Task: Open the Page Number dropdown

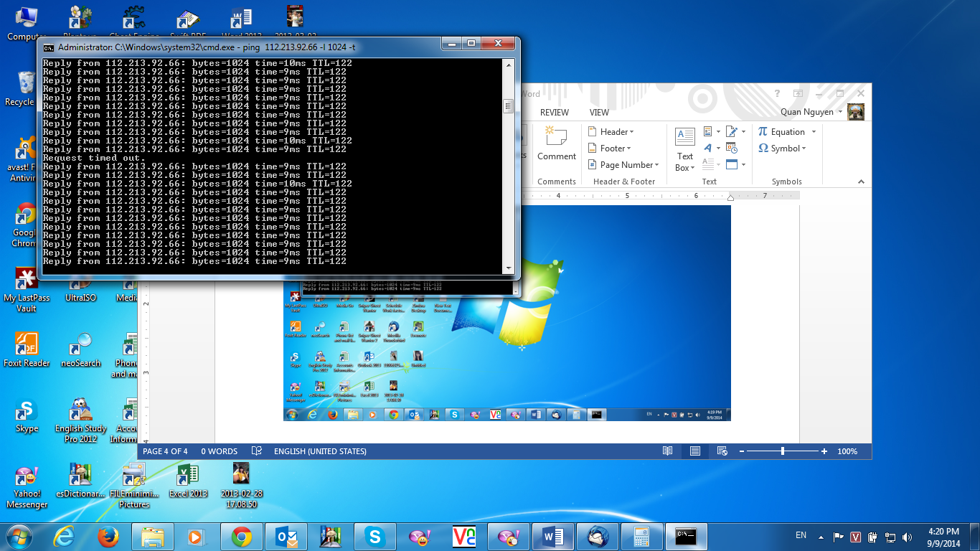Action: (x=623, y=165)
